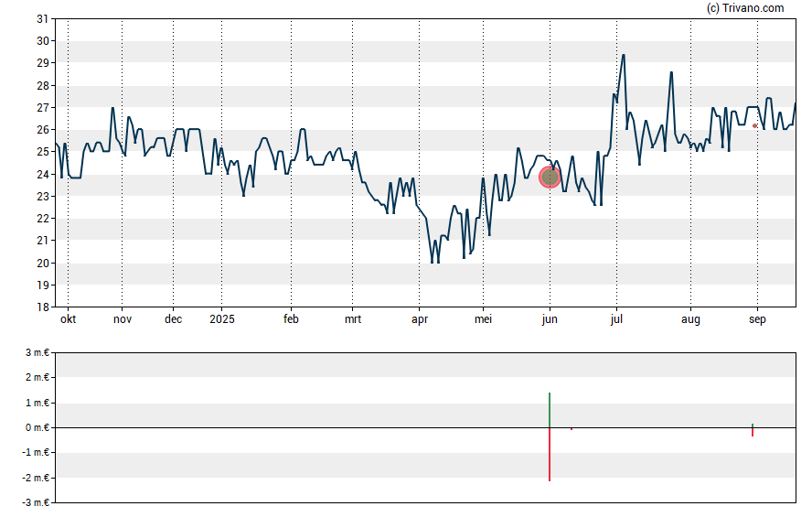812x517 pixels.
Task: Click the 'nov' month label
Action: coord(123,319)
